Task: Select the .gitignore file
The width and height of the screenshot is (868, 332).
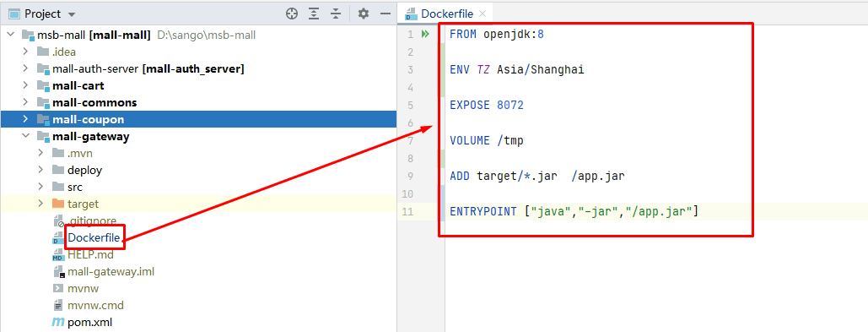Action: [x=198, y=220]
